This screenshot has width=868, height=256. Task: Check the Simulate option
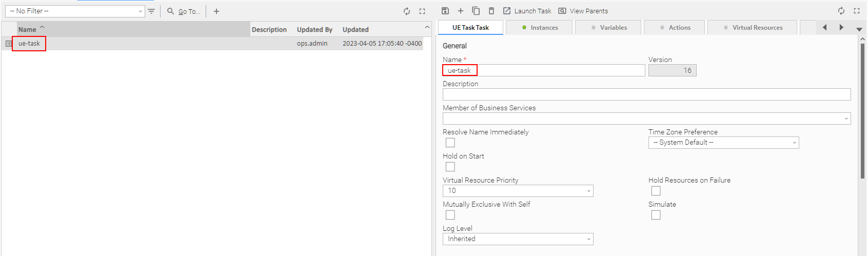point(656,215)
